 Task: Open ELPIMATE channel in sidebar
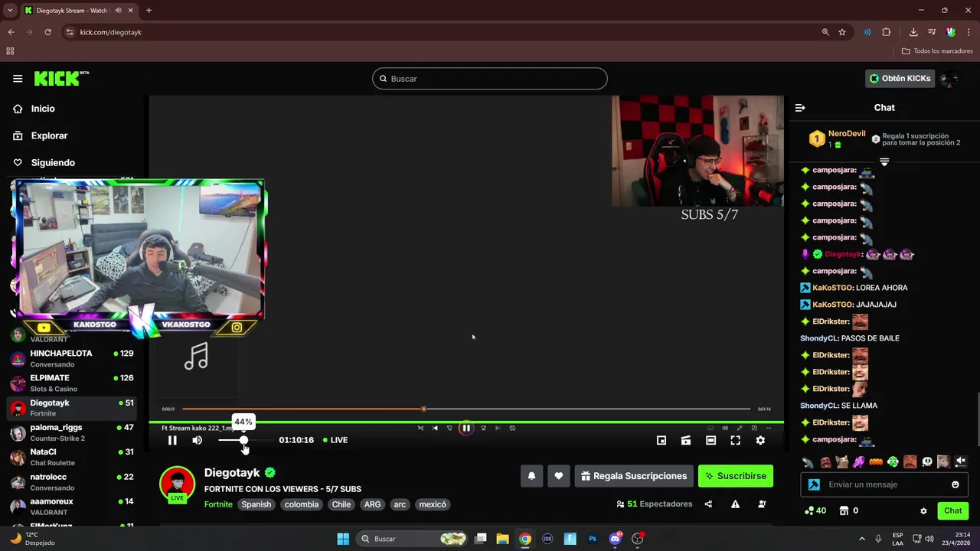click(73, 383)
